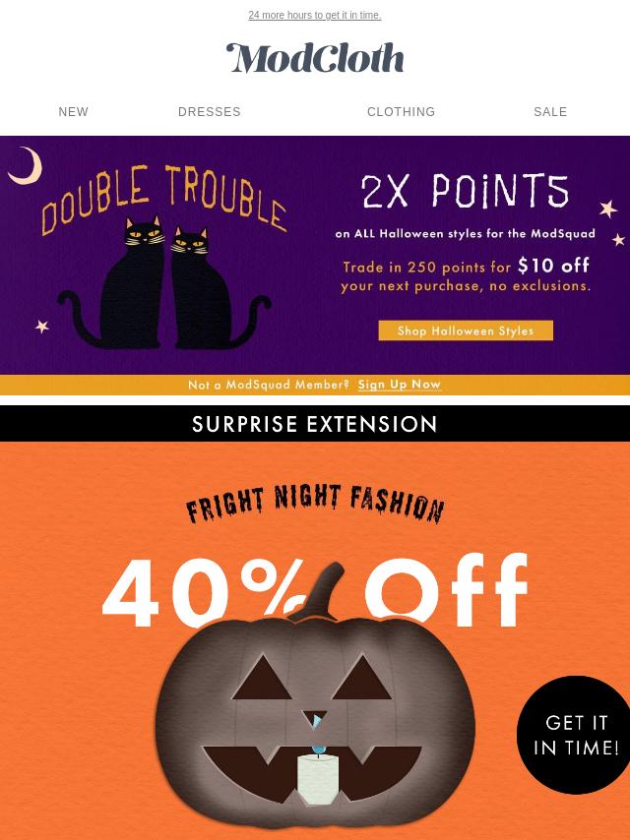Click the ModCloth logo
Viewport: 630px width, 840px height.
point(315,58)
